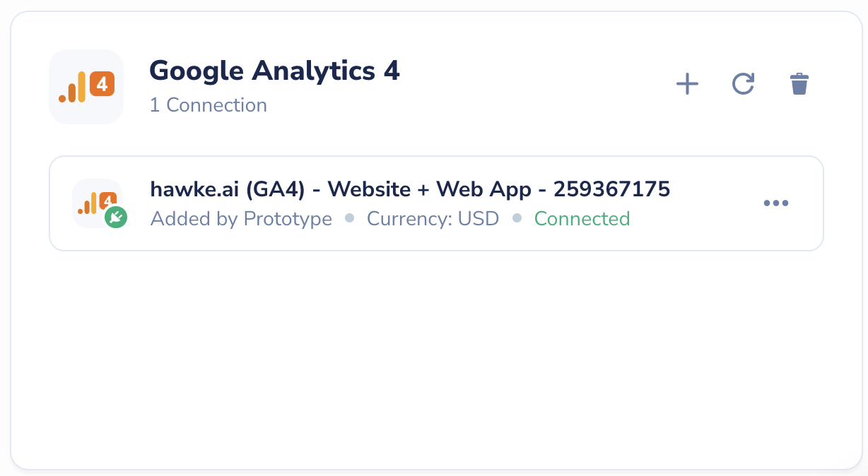Select the Google Analytics 4 heading
This screenshot has height=476, width=868.
[x=275, y=71]
